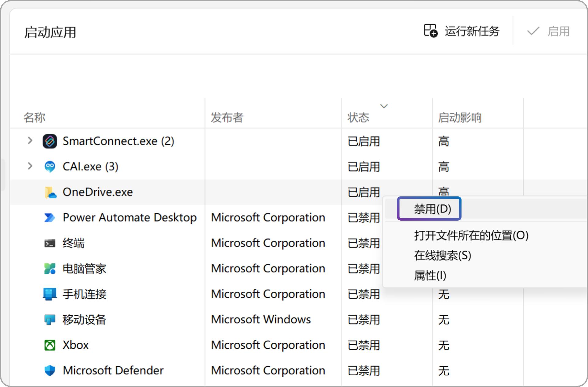The image size is (588, 387).
Task: Toggle sort arrow above 状态 column
Action: coord(384,106)
